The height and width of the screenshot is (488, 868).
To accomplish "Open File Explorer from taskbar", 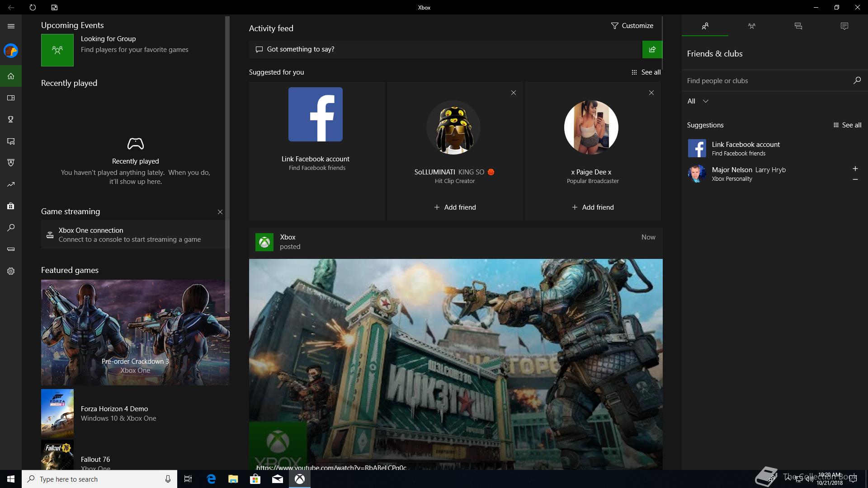I will 233,479.
